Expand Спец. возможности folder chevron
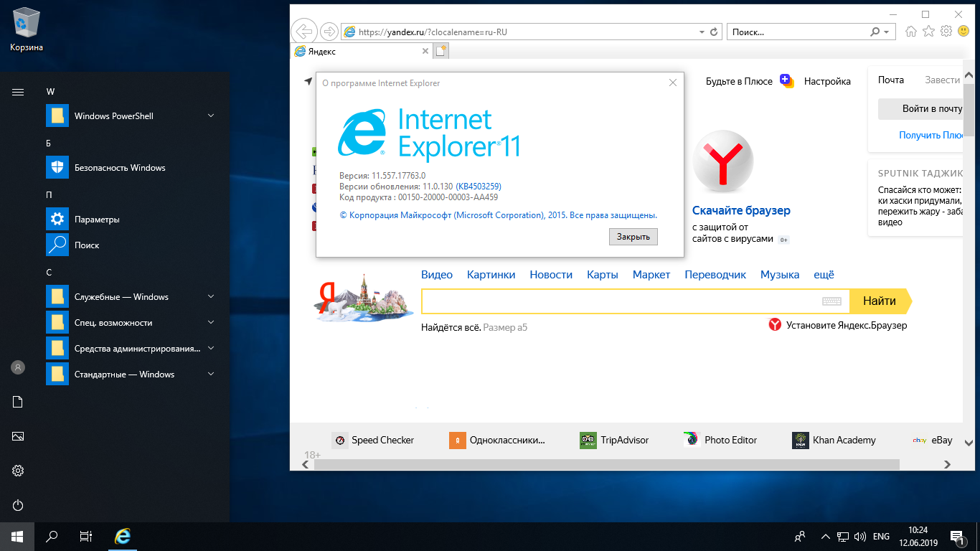This screenshot has width=980, height=551. coord(211,322)
